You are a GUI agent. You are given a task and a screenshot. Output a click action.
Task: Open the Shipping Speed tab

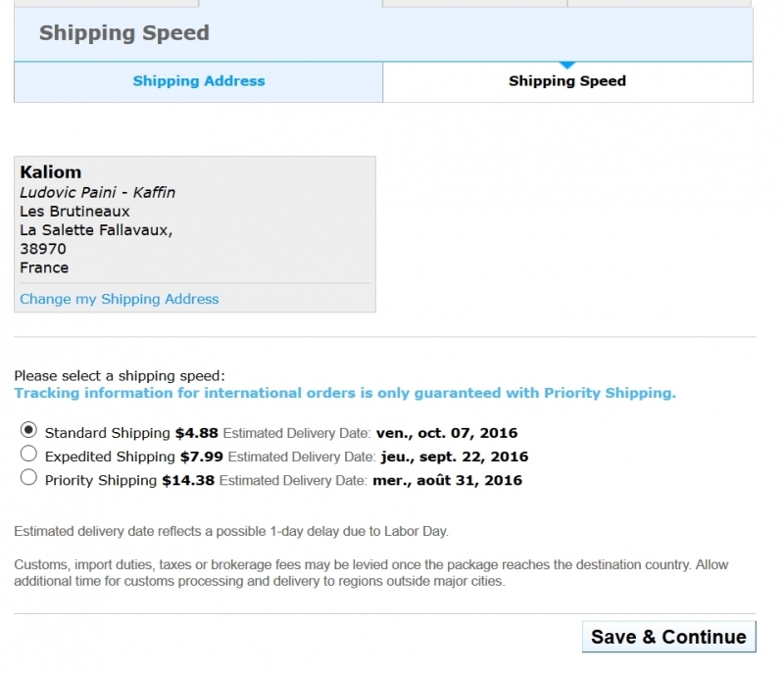[566, 81]
